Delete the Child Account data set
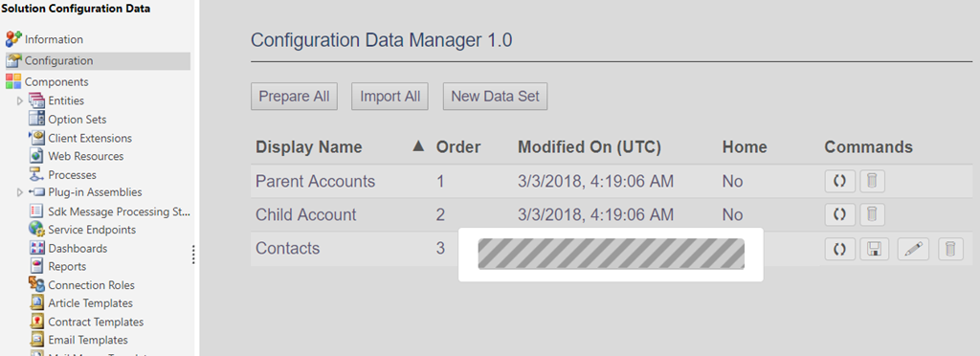 tap(873, 215)
